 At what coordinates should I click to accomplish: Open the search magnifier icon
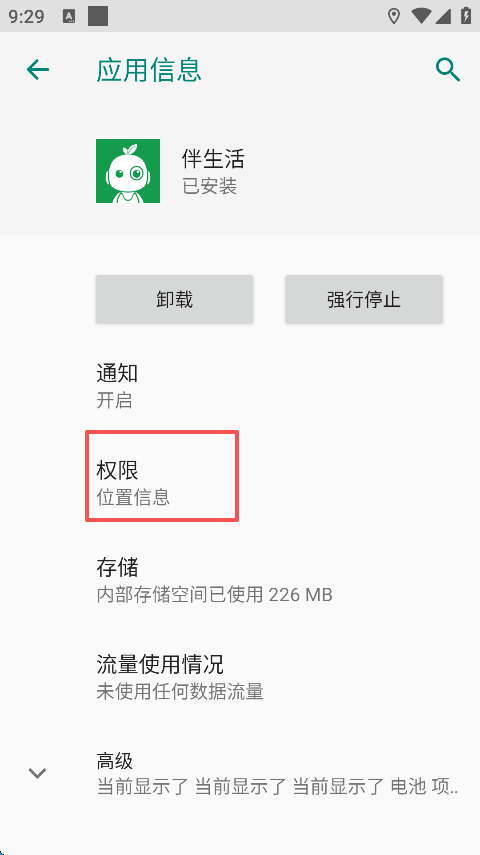coord(447,70)
